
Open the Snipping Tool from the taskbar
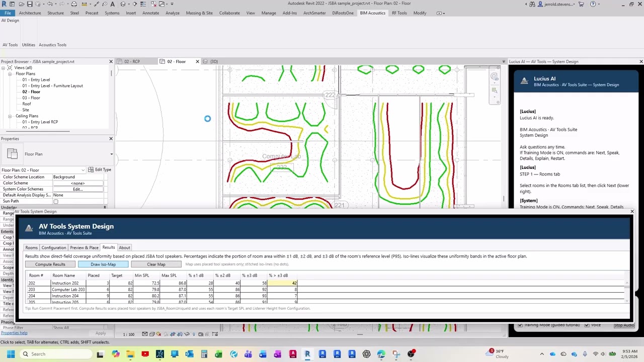tap(396, 354)
